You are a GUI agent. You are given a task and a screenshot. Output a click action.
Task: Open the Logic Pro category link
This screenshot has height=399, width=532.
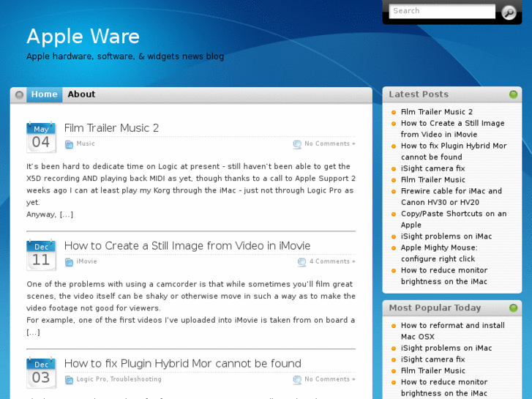click(91, 379)
